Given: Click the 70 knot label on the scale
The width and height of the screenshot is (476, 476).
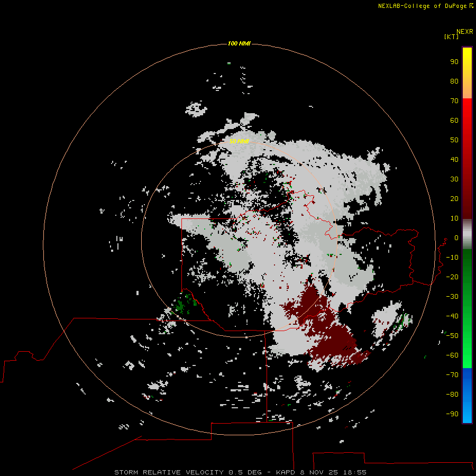Looking at the screenshot, I should point(454,101).
